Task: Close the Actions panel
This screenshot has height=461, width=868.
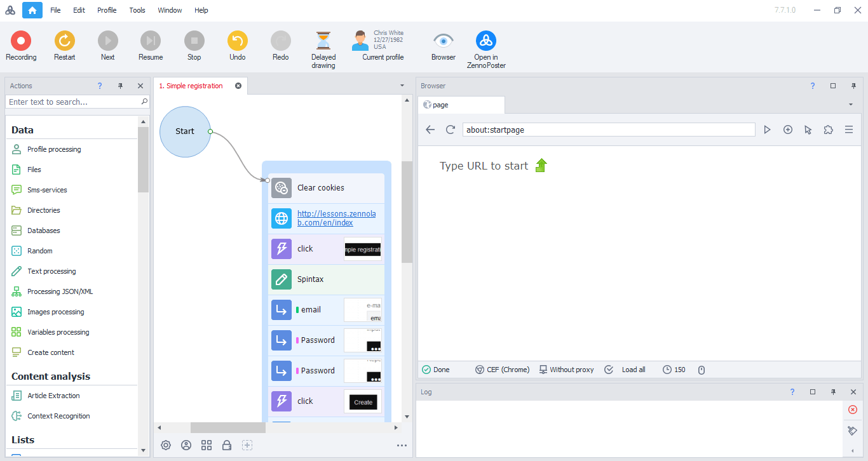Action: click(140, 86)
